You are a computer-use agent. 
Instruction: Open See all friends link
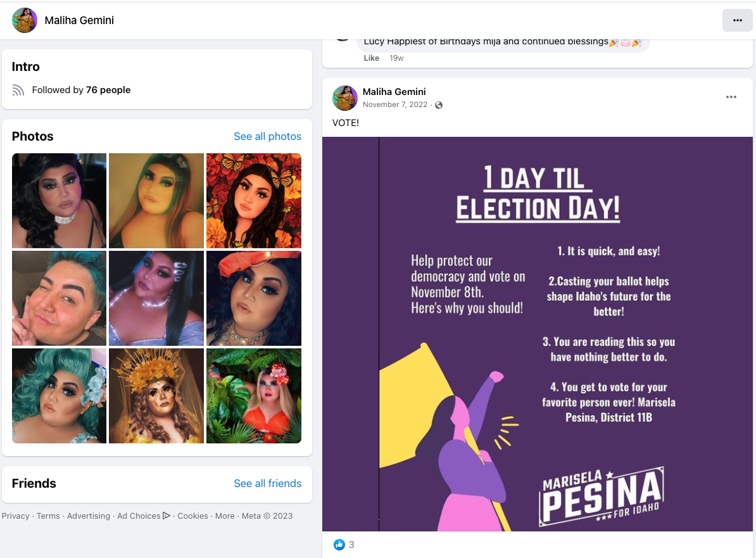click(268, 483)
